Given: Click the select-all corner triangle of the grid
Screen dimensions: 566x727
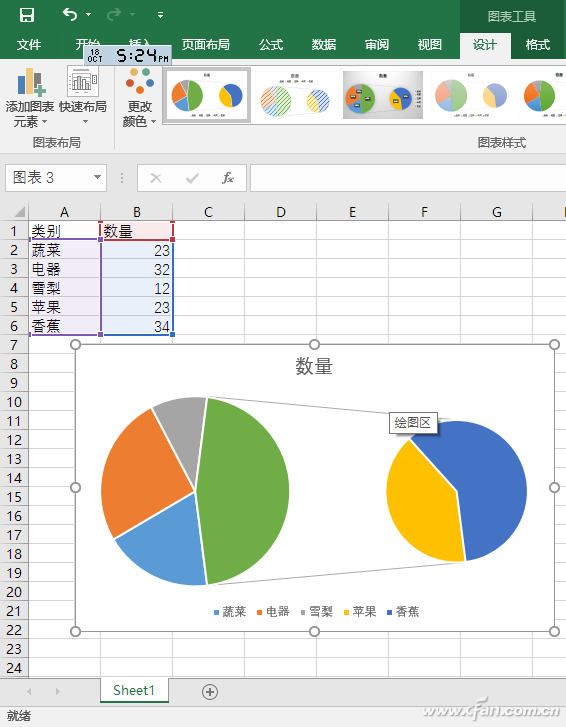Looking at the screenshot, I should click(x=19, y=212).
